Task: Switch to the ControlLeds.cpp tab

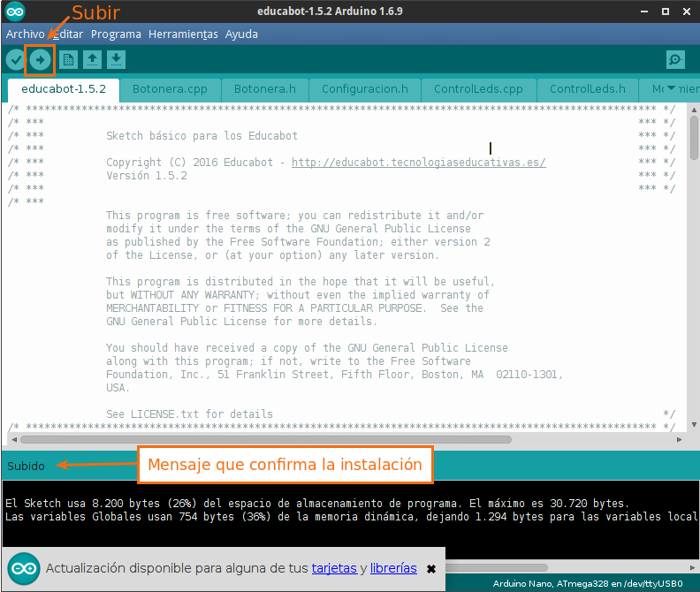Action: coord(478,89)
